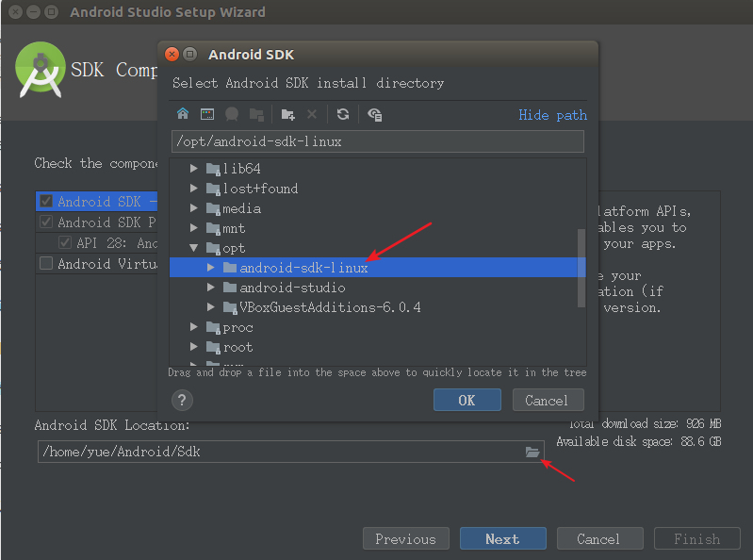Click Next in setup wizard
The height and width of the screenshot is (560, 753).
503,539
